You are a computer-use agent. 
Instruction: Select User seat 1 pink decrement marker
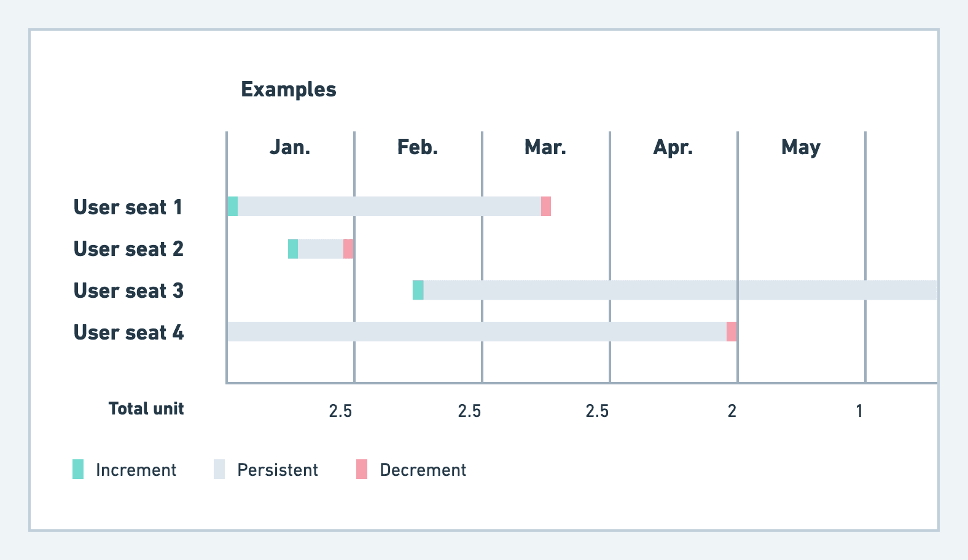pyautogui.click(x=546, y=206)
